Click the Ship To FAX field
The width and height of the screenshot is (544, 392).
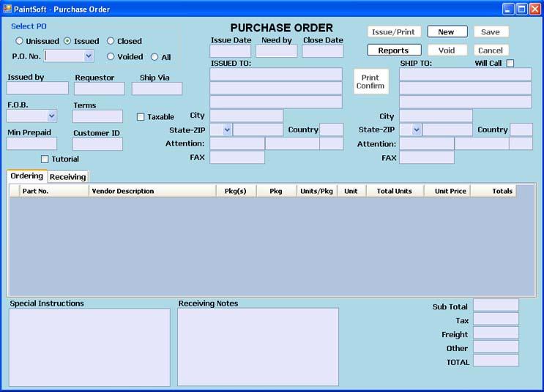[x=426, y=157]
